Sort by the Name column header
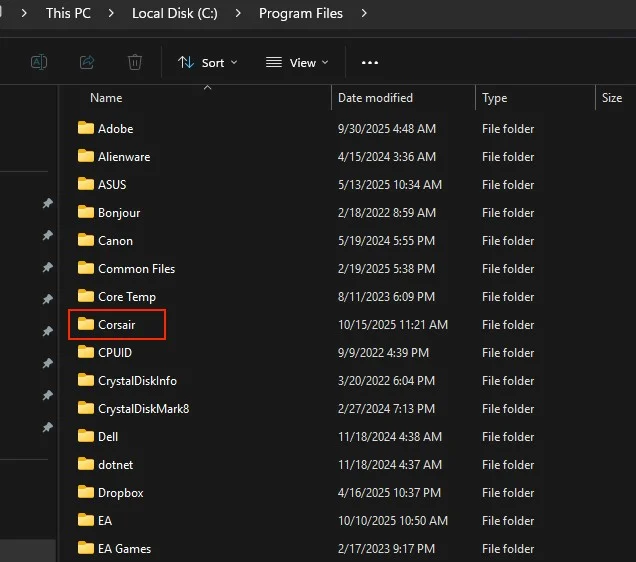This screenshot has height=562, width=636. [106, 98]
